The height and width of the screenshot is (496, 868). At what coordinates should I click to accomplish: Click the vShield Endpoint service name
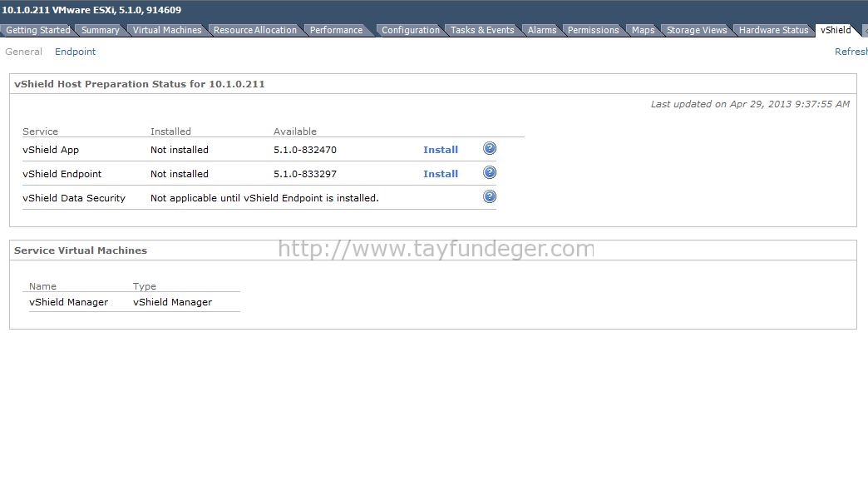[62, 174]
